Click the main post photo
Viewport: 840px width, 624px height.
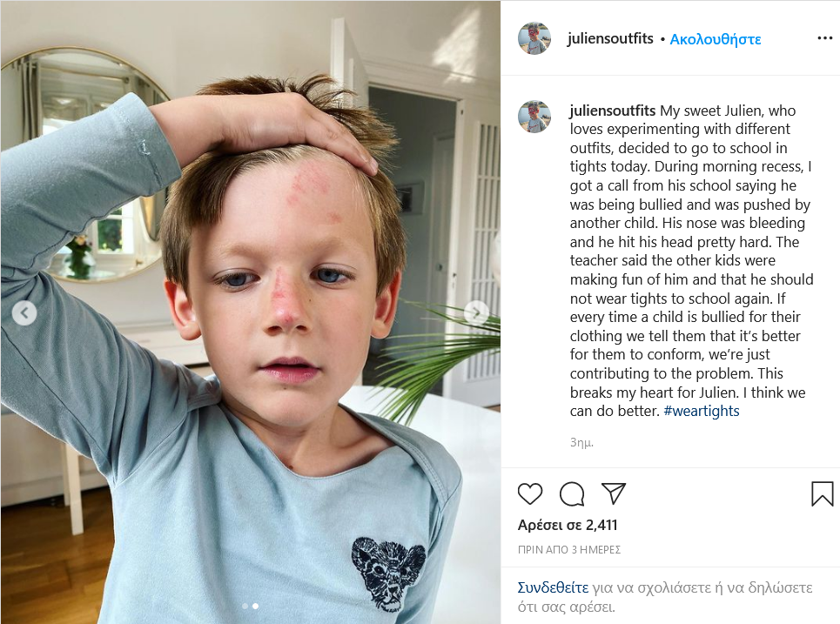click(250, 312)
